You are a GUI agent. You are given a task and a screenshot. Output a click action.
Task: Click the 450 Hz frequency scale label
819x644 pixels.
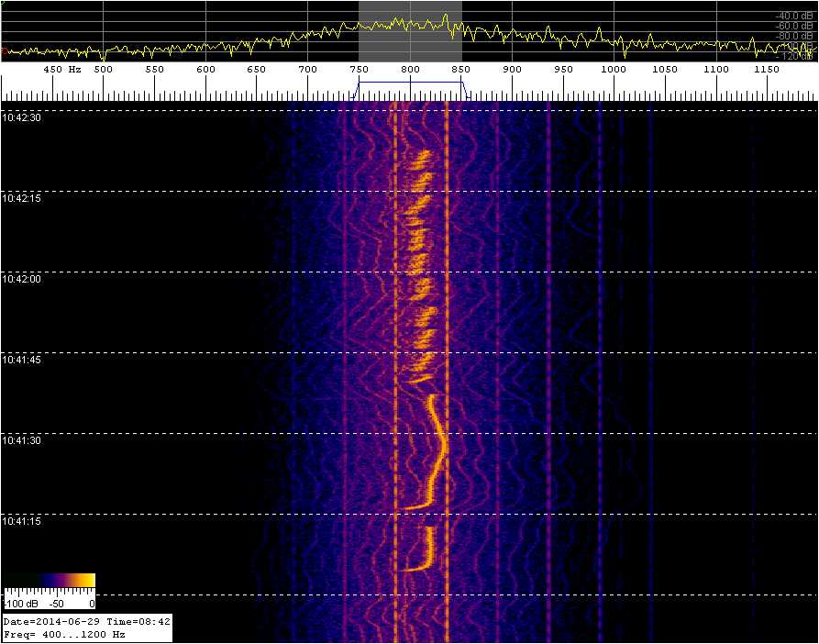coord(61,70)
